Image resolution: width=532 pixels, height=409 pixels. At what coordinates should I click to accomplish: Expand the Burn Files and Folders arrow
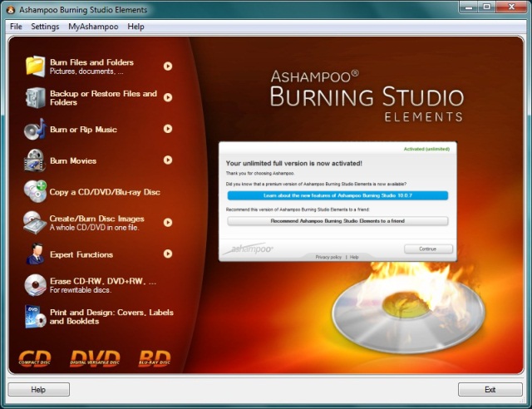(x=168, y=67)
